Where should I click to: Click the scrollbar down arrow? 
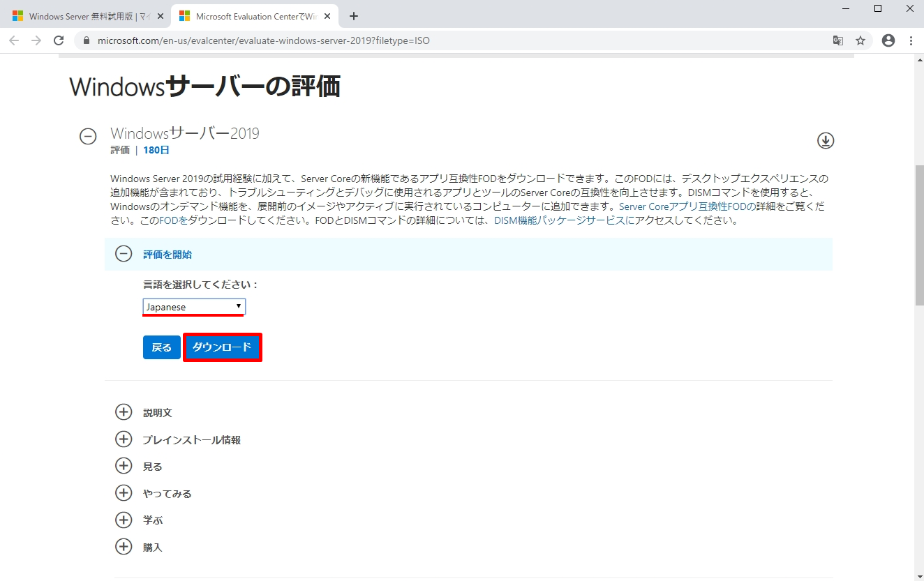[x=919, y=575]
